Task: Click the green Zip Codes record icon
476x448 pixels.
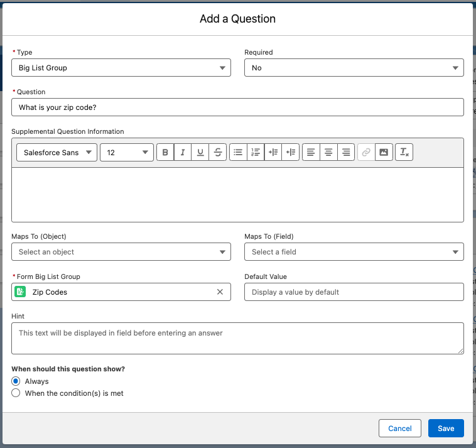Action: pos(20,292)
